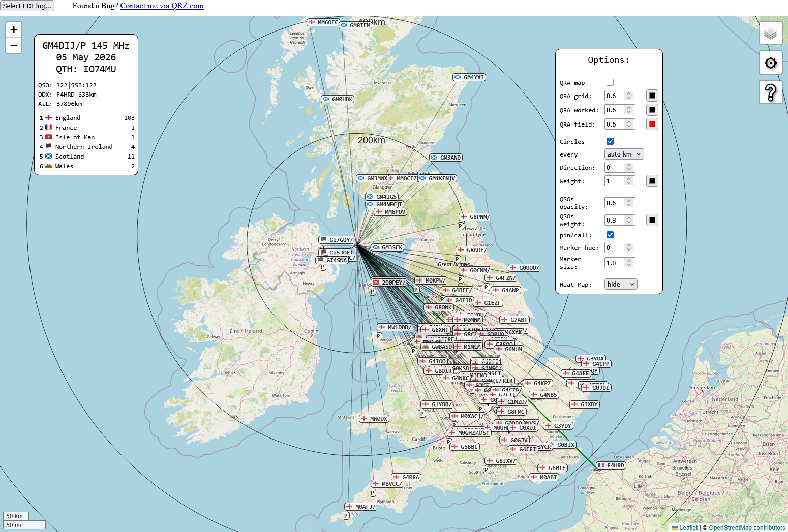This screenshot has width=788, height=532.
Task: Click the GI7GUY station marker
Action: click(337, 240)
